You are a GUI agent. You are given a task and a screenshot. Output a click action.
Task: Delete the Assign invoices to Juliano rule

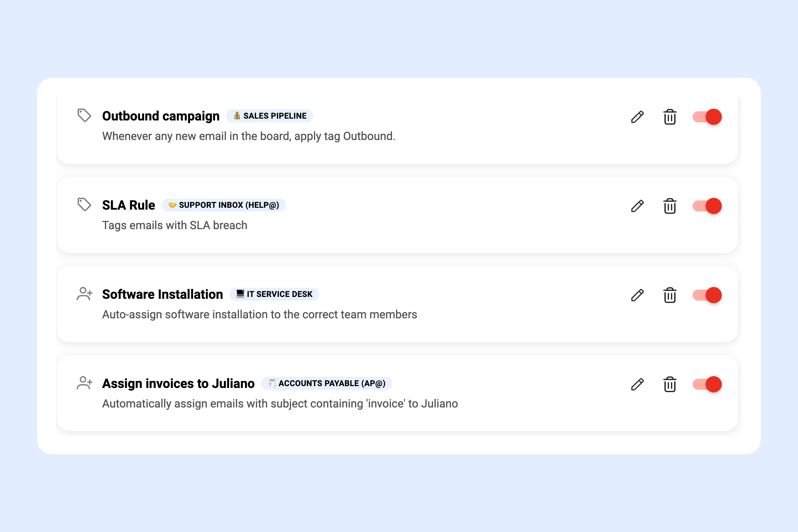pyautogui.click(x=670, y=384)
